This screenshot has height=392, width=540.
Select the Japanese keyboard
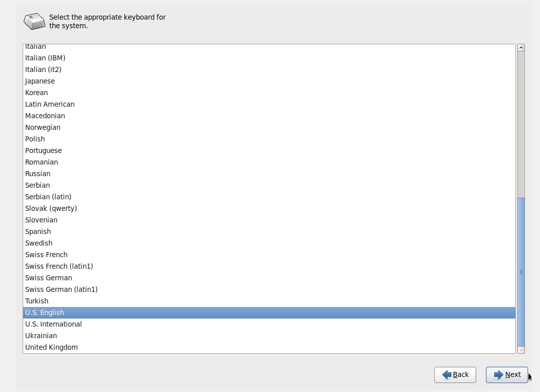pos(269,81)
